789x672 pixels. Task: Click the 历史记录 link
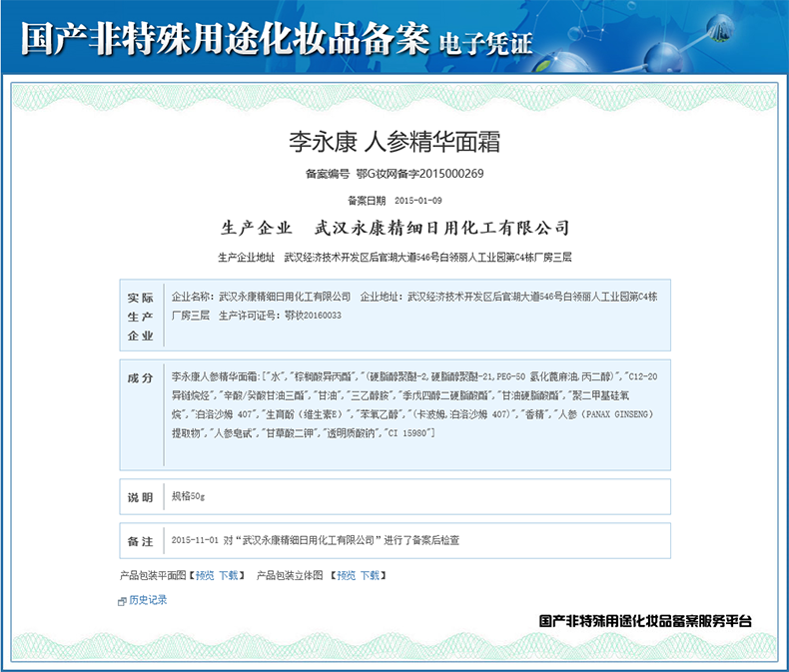[148, 600]
